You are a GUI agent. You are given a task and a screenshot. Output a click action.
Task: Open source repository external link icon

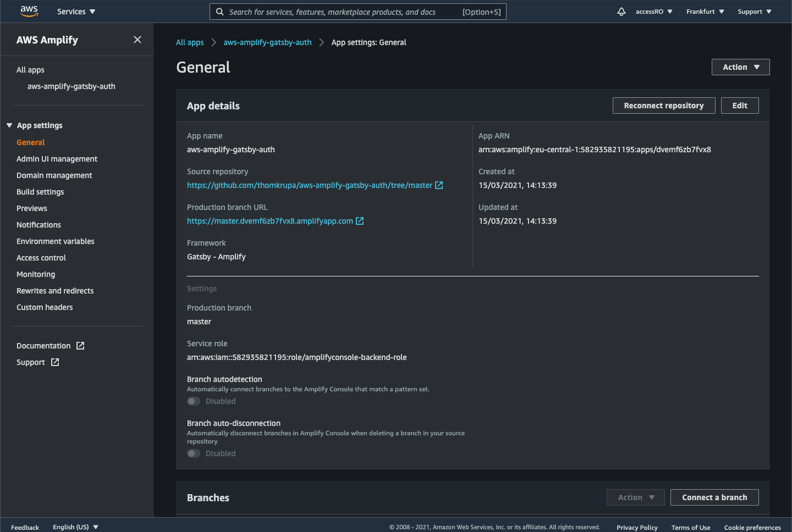pos(439,185)
